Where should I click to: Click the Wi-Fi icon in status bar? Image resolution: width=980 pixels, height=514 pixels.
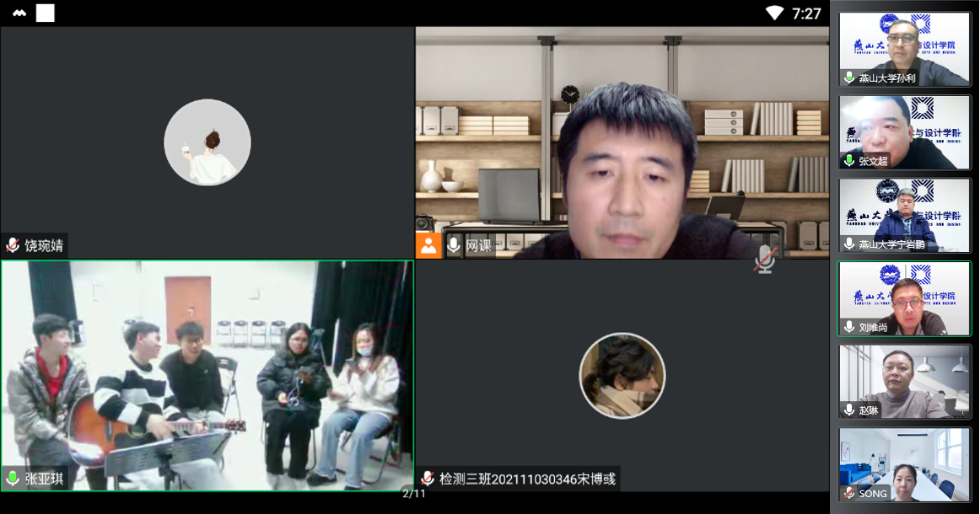(774, 13)
